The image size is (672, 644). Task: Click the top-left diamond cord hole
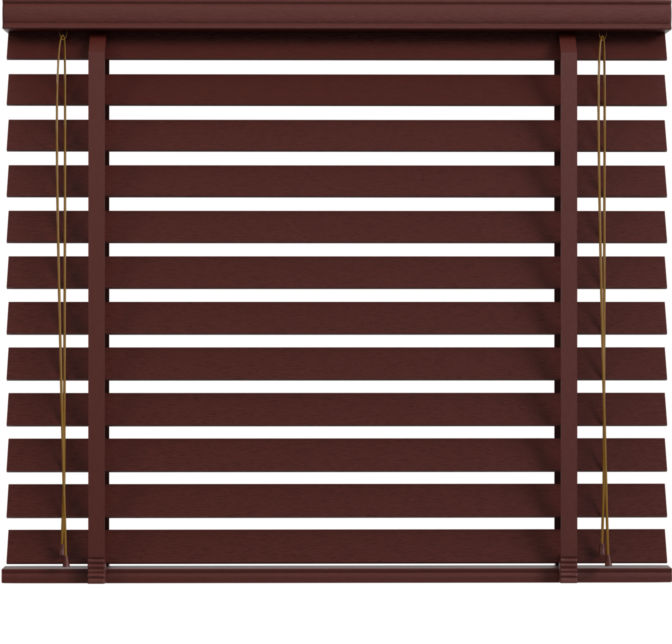[61, 67]
